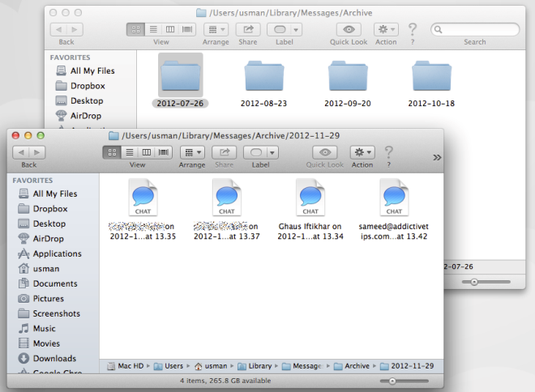Image resolution: width=535 pixels, height=392 pixels.
Task: Open the Action gear menu in front window
Action: click(362, 152)
